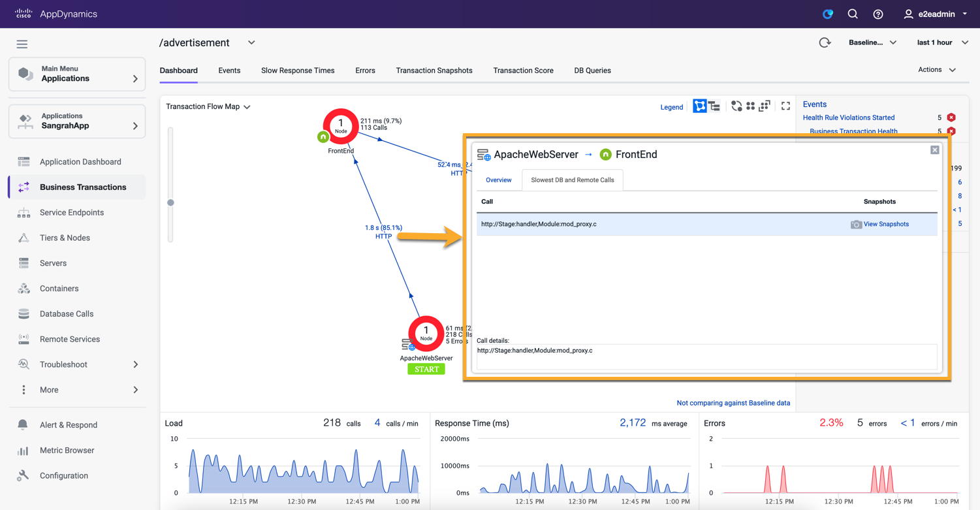Open the /advertisement transaction dropdown
This screenshot has width=980, height=510.
pyautogui.click(x=251, y=43)
